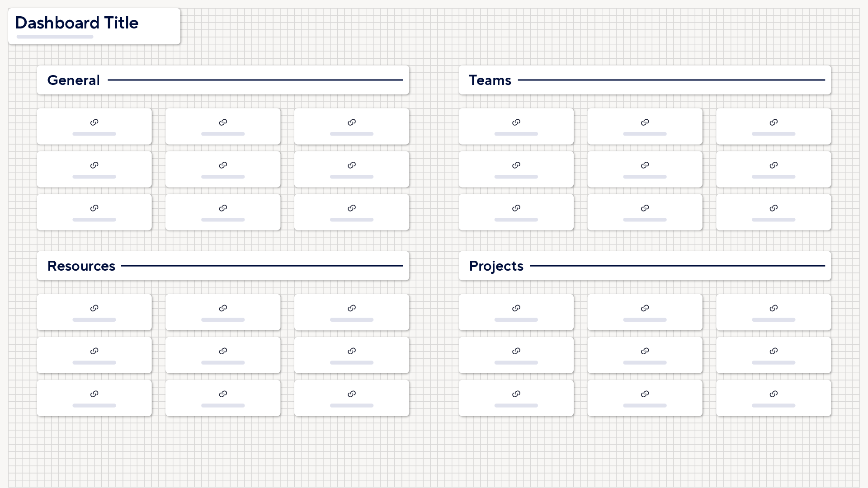Screen dimensions: 868x488
Task: Click the link icon in Projects top-center card
Action: [644, 308]
